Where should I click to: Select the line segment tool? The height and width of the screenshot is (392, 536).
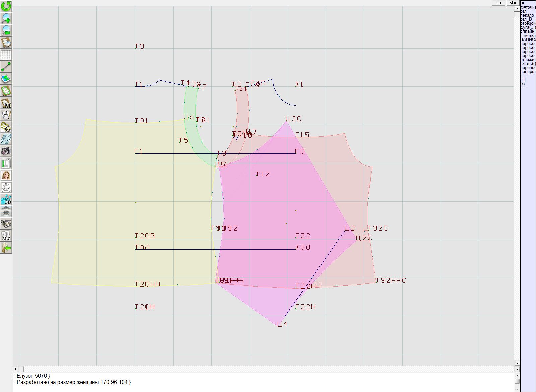[x=6, y=67]
